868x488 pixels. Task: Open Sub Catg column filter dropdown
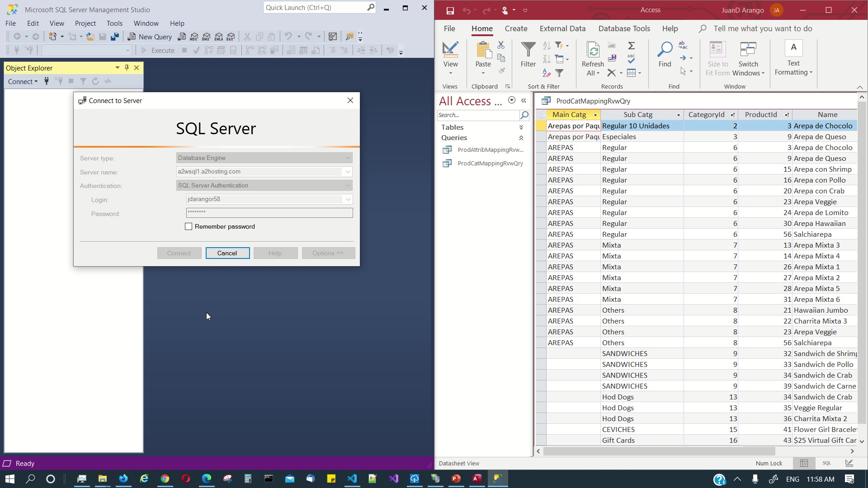[x=678, y=115]
